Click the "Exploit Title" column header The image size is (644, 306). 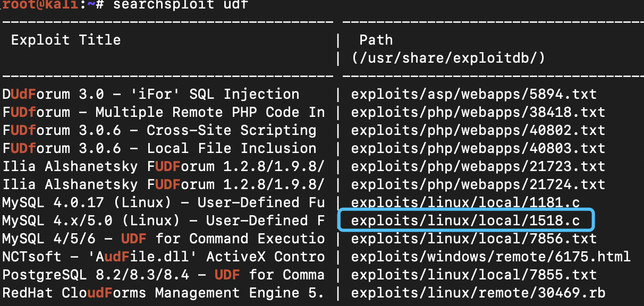click(66, 40)
